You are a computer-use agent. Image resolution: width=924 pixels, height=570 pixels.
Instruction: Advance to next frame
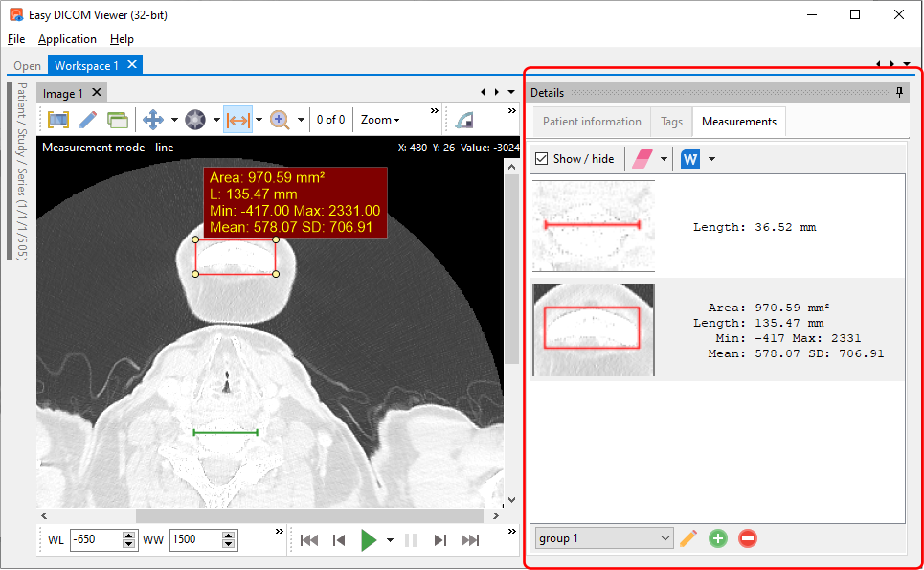(440, 540)
